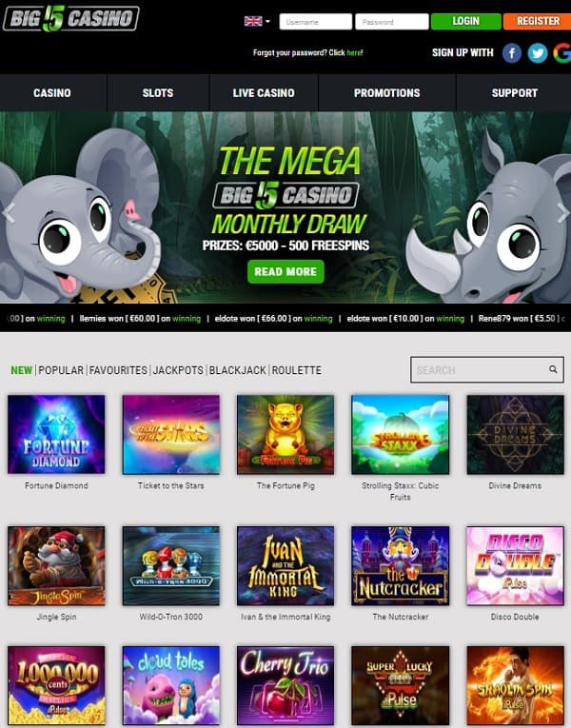Go to next banner slide arrow
The height and width of the screenshot is (728, 571).
[x=562, y=212]
